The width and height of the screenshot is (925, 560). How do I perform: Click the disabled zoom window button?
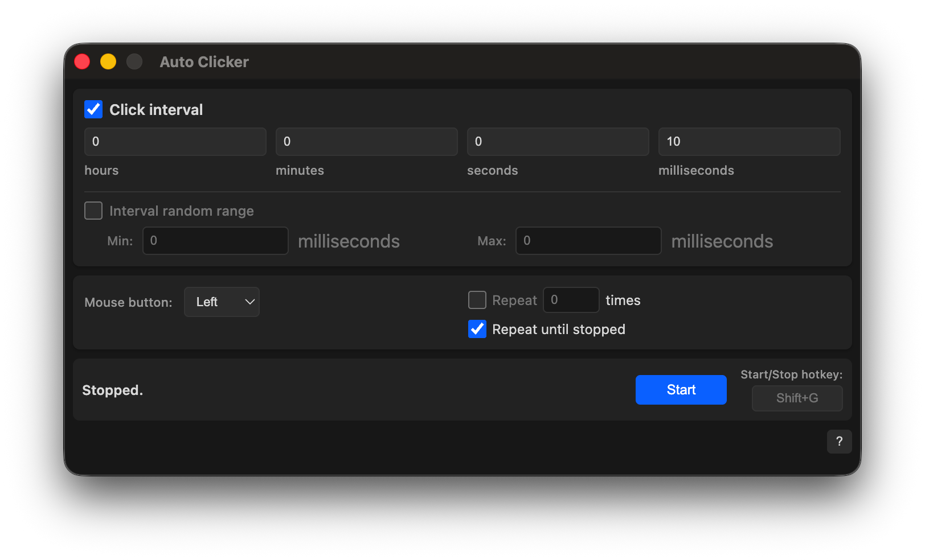[134, 61]
